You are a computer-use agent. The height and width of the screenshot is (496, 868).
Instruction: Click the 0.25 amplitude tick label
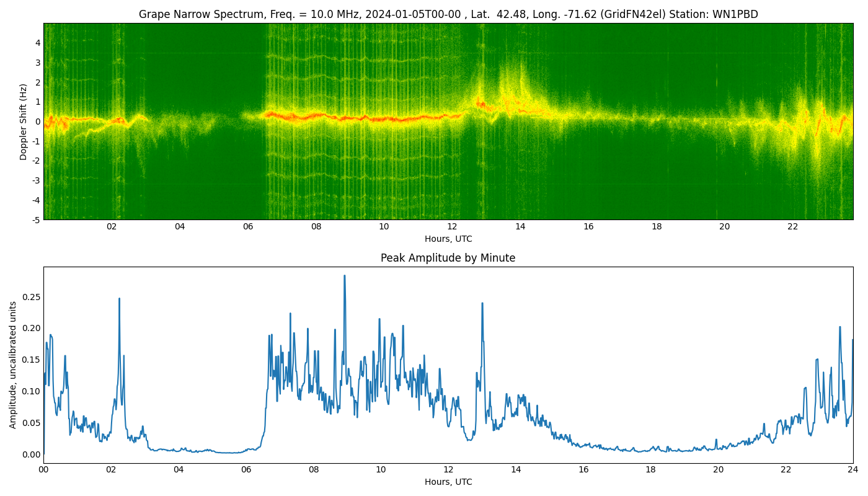click(x=30, y=297)
